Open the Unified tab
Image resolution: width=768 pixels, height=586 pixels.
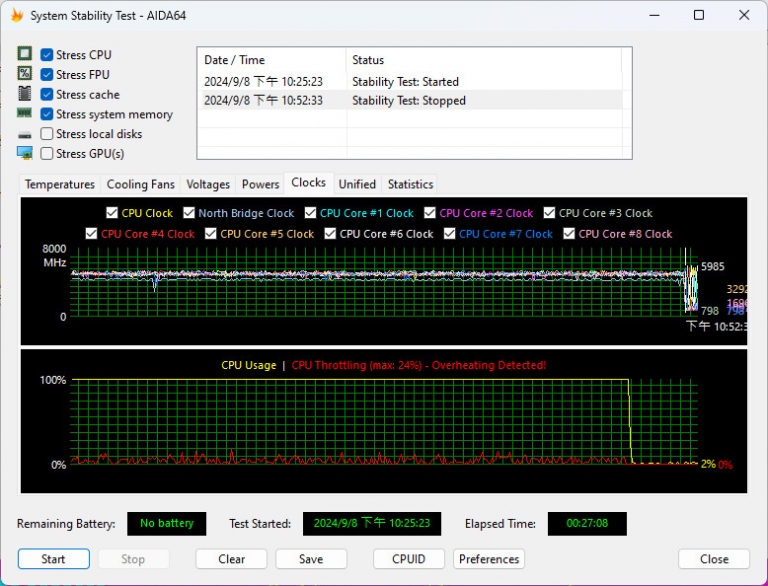[357, 184]
